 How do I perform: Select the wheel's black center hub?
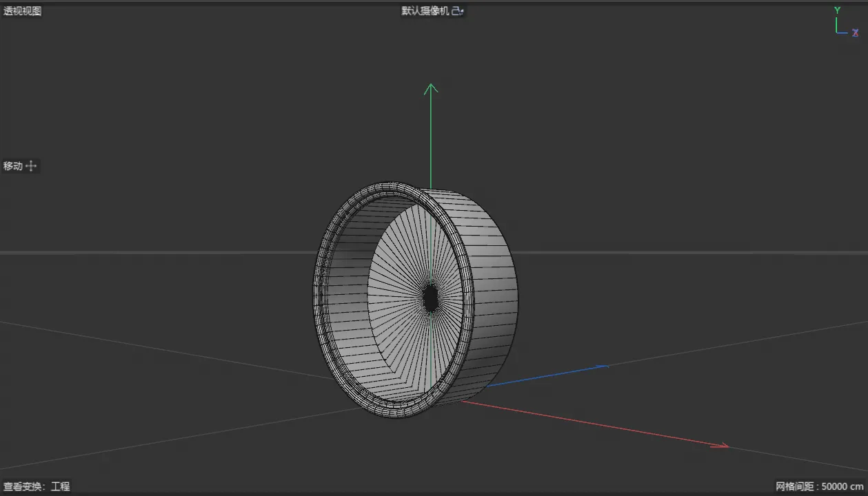point(430,298)
